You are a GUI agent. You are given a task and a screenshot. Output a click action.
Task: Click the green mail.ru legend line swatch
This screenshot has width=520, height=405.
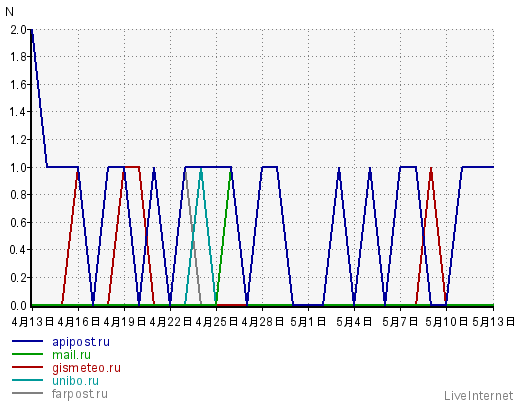pos(27,354)
